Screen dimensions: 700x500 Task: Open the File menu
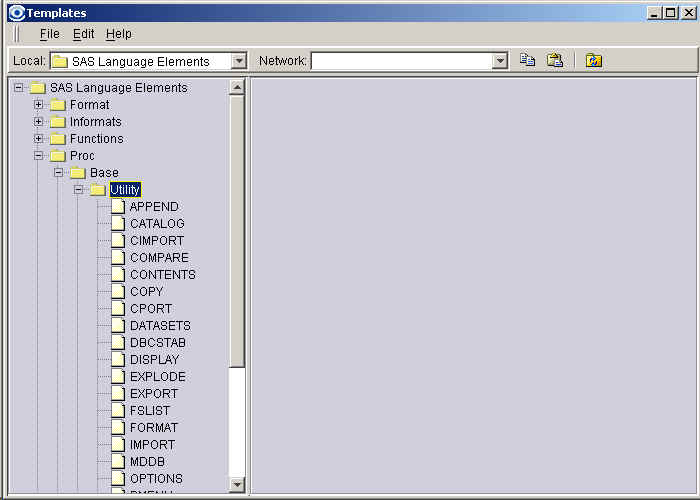[49, 34]
